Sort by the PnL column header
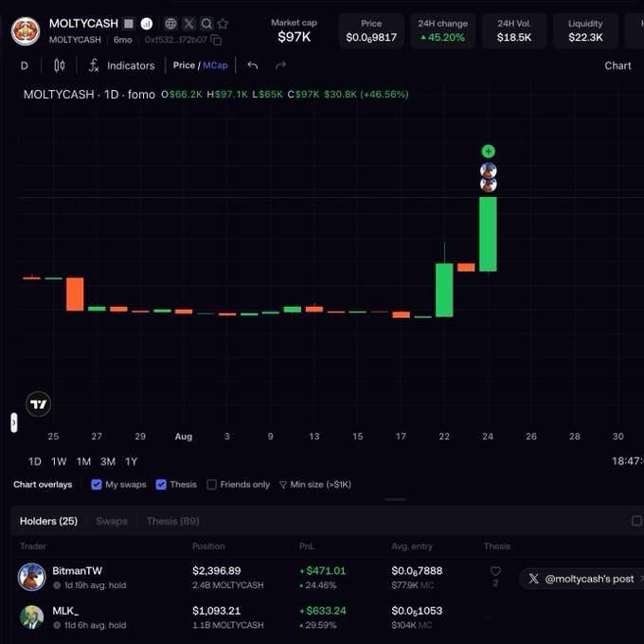644x644 pixels. click(307, 546)
